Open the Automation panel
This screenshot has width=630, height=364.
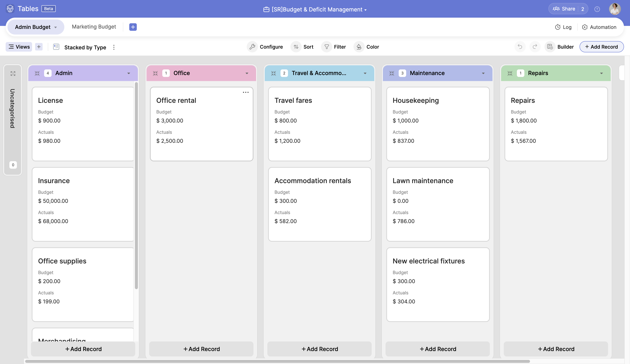pyautogui.click(x=599, y=27)
